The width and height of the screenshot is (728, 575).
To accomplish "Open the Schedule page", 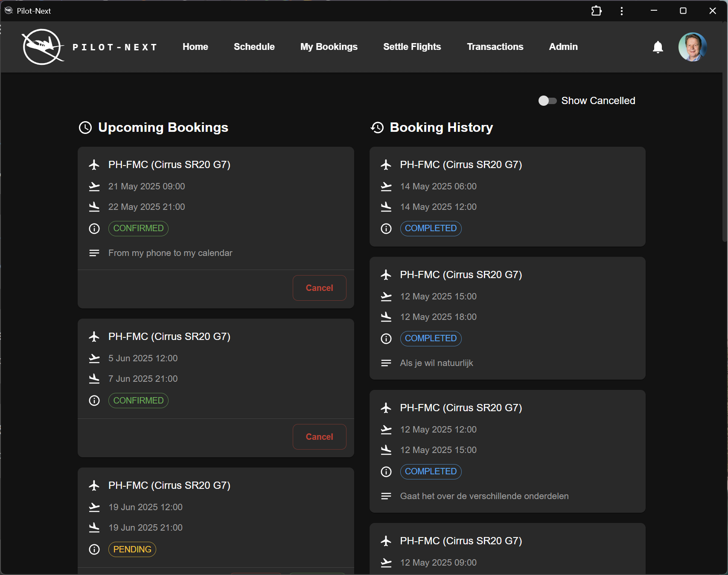I will pyautogui.click(x=254, y=47).
